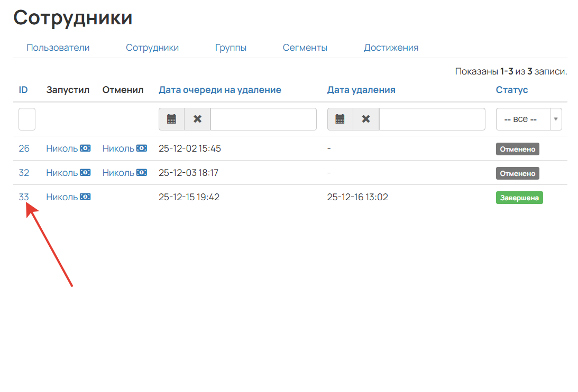Click the money icon beside Николь in row 33
578x392 pixels.
[84, 197]
